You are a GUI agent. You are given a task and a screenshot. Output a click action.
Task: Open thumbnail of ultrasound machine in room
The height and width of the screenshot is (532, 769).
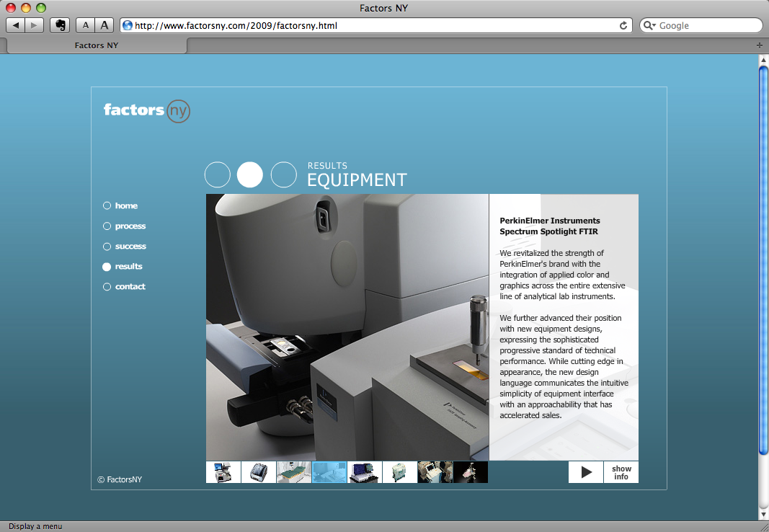[x=435, y=472]
